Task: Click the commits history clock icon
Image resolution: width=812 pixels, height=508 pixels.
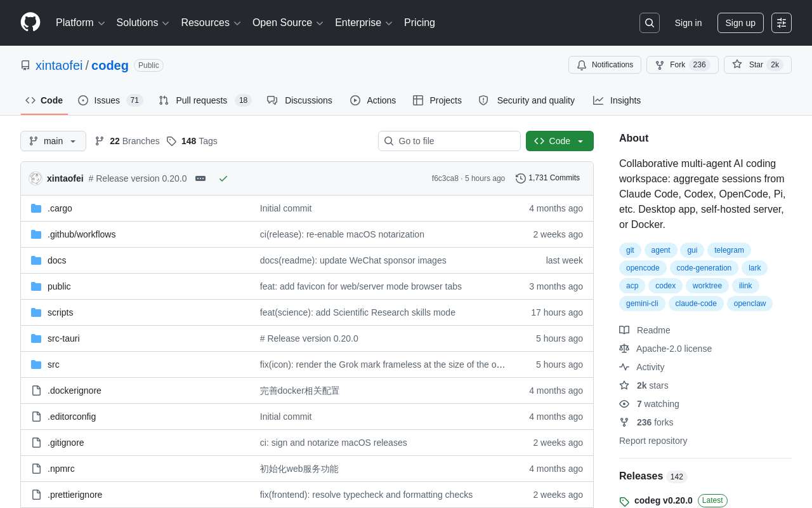Action: pyautogui.click(x=521, y=178)
